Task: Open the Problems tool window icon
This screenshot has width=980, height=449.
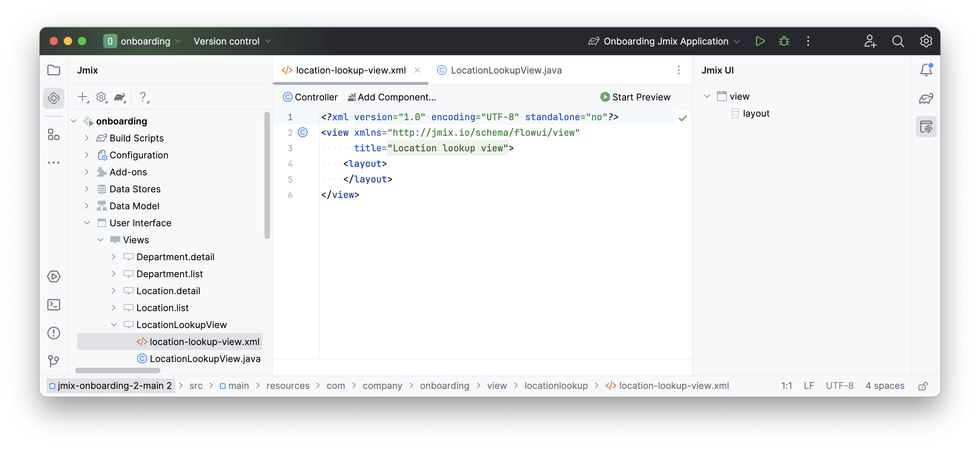Action: click(x=54, y=333)
